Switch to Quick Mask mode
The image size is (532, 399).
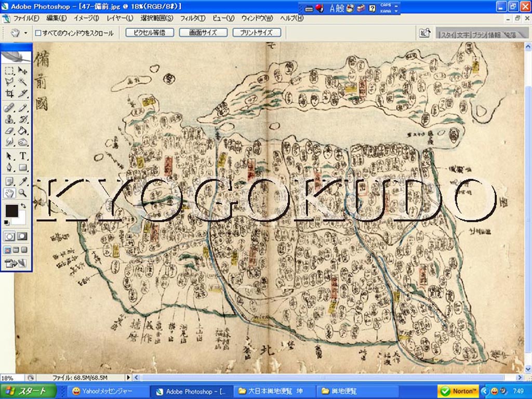22,236
